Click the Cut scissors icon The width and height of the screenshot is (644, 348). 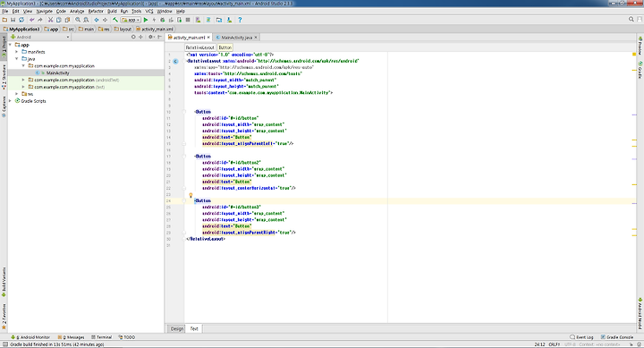pos(50,20)
